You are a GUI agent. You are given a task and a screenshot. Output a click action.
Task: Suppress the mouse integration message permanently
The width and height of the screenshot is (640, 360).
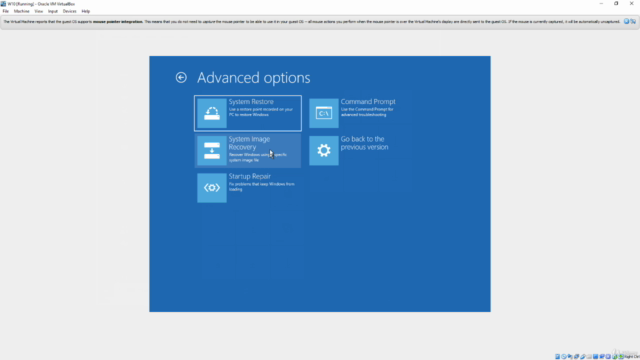[633, 21]
